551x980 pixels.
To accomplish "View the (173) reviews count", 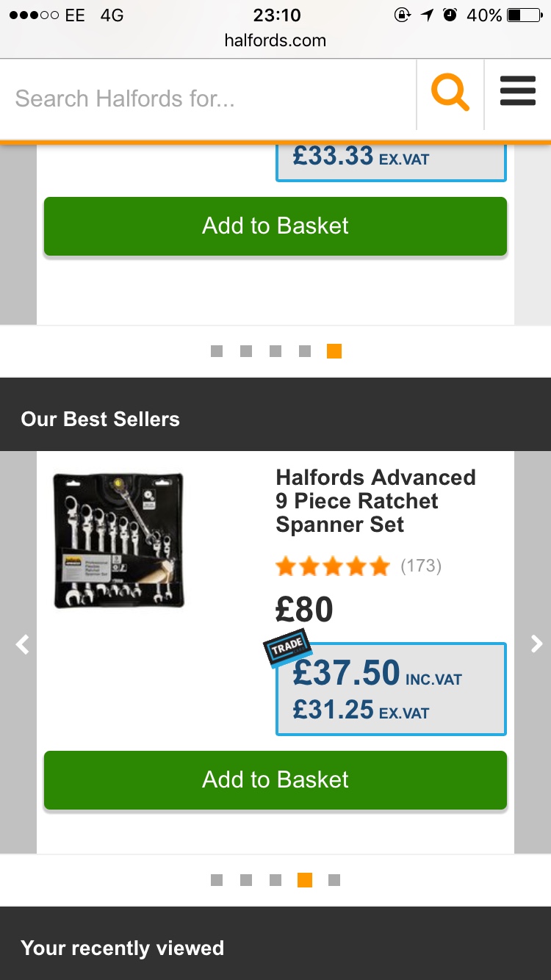I will click(421, 566).
